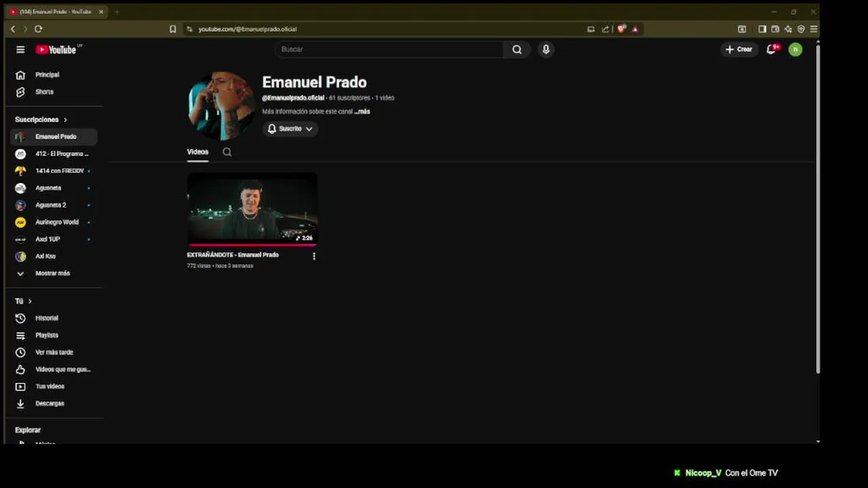Open the YouTube hamburger guide menu

(20, 49)
